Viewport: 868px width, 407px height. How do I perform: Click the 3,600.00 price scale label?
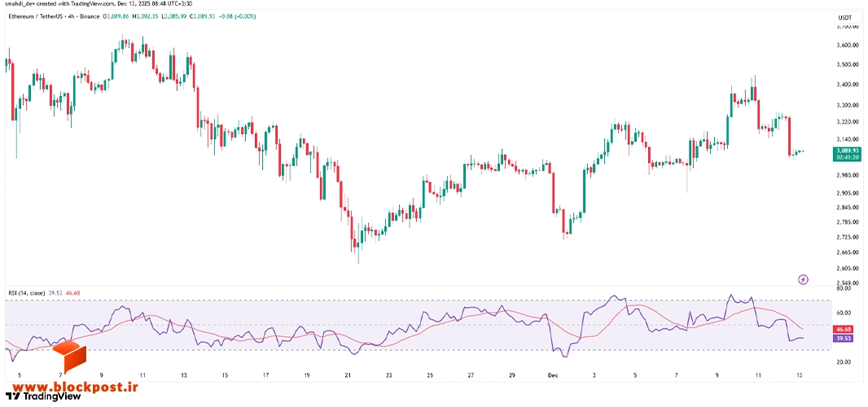click(844, 46)
